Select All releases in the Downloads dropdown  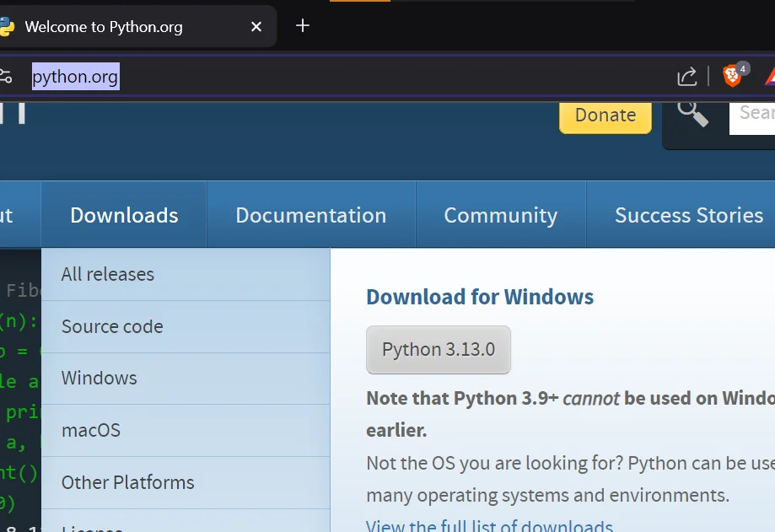click(x=186, y=274)
